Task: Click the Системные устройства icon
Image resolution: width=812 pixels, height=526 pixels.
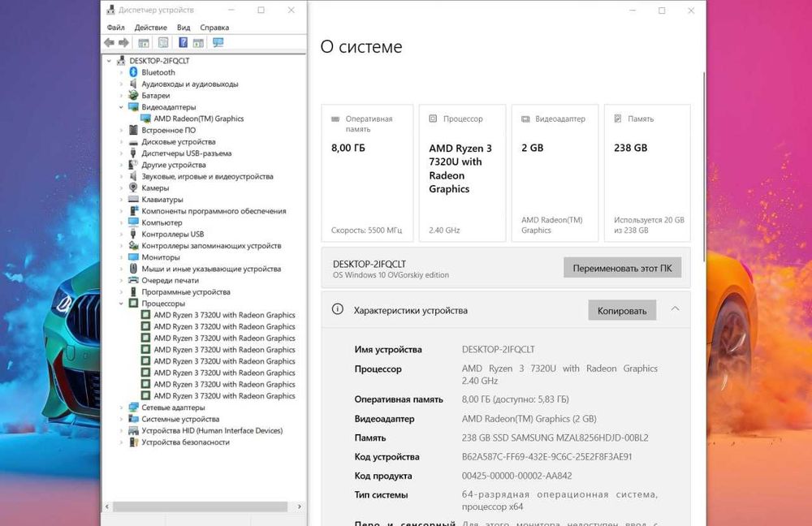Action: pos(133,419)
